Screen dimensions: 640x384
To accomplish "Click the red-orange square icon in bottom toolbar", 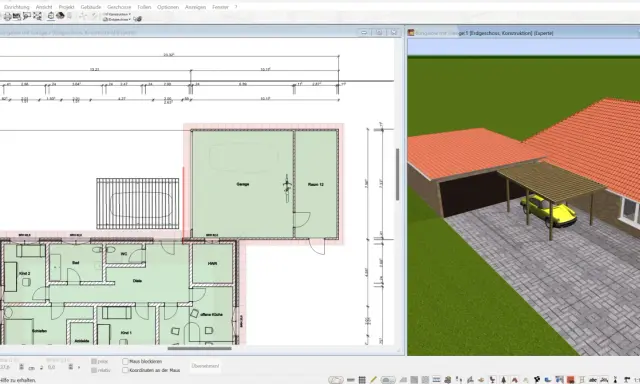I will click(x=571, y=380).
